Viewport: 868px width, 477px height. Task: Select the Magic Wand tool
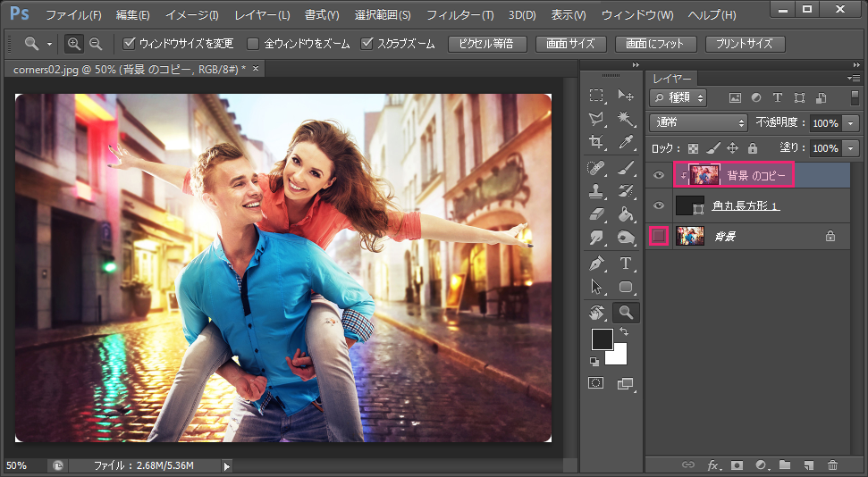[x=626, y=119]
